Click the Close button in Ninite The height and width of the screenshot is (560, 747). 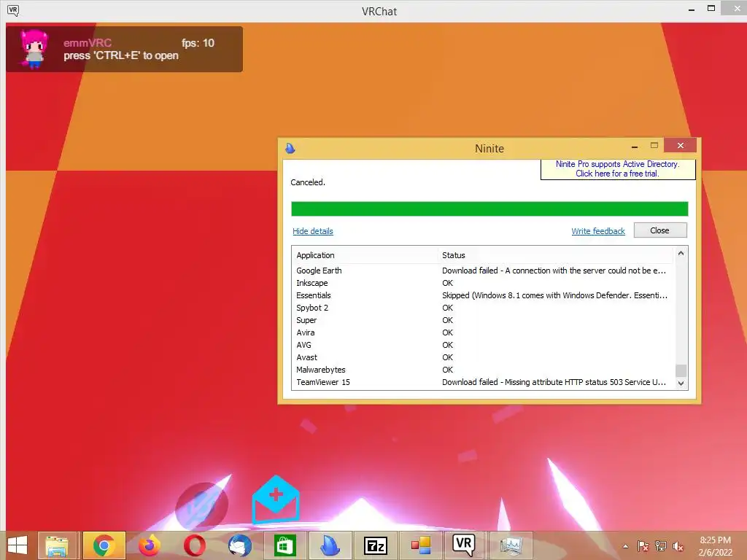[659, 230]
